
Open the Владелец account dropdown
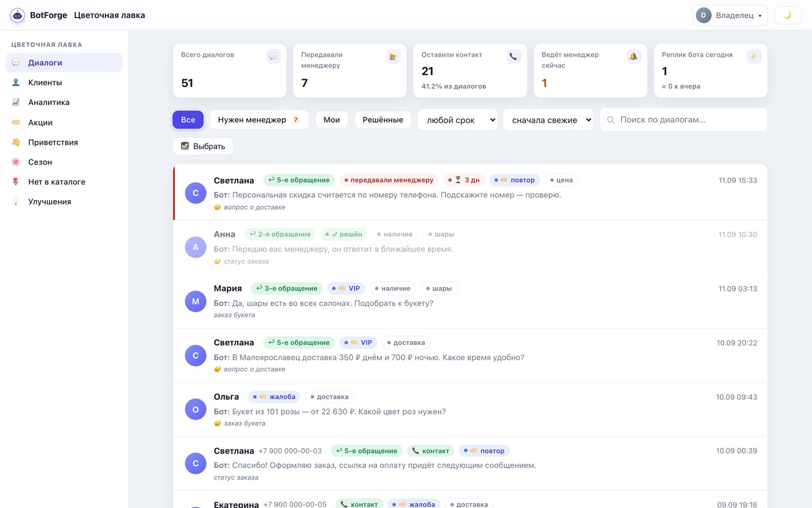(x=730, y=15)
